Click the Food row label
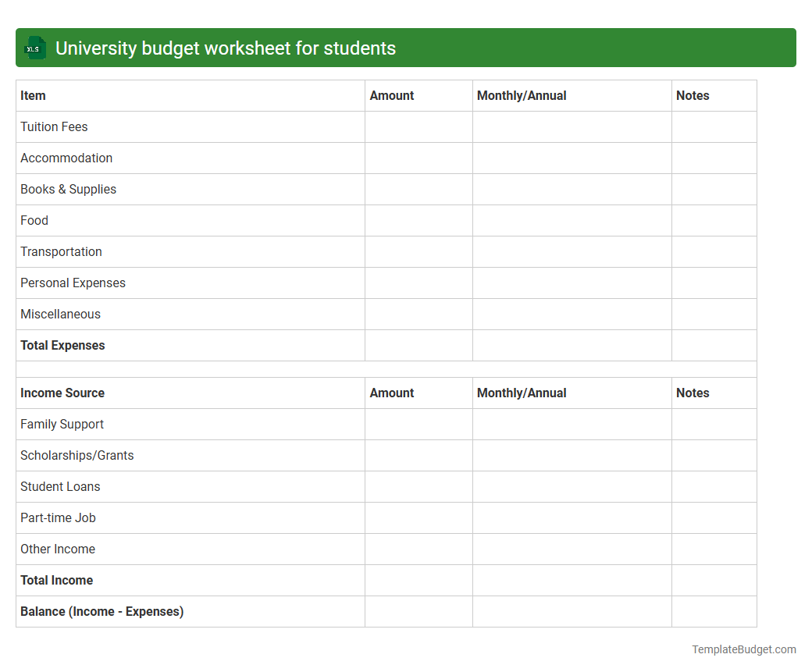Screen dimensions: 812x672 click(x=34, y=220)
